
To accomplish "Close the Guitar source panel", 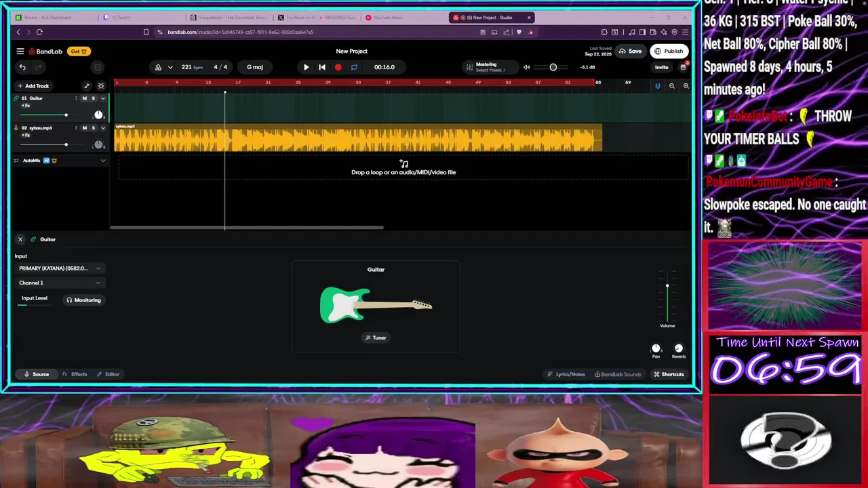I will [20, 239].
